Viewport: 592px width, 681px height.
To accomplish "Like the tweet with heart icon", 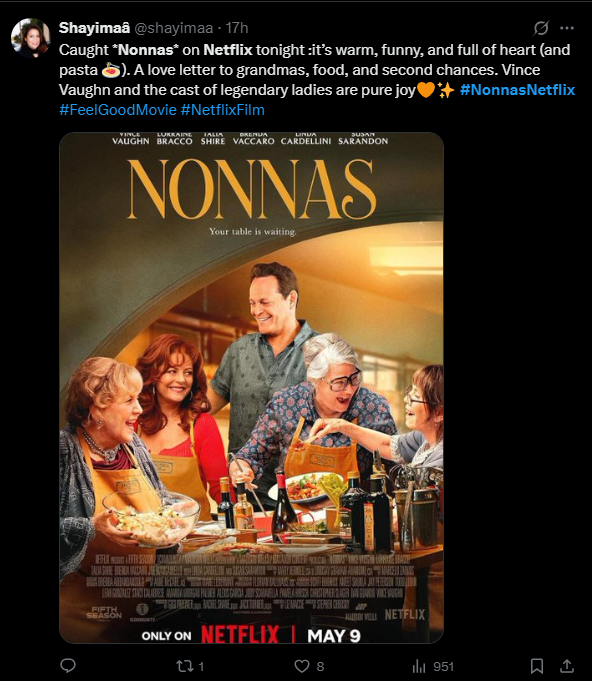I will pyautogui.click(x=302, y=666).
